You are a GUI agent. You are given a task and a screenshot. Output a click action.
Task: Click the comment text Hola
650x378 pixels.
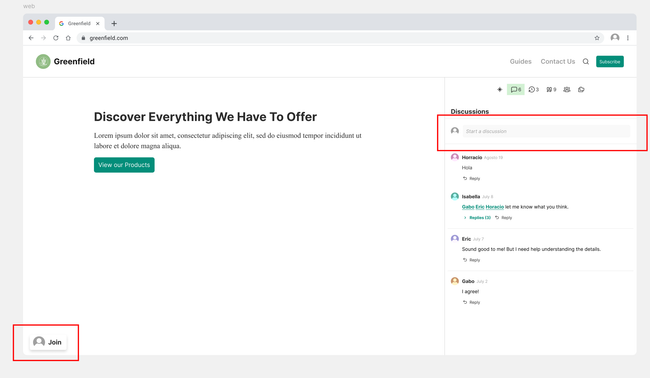[467, 168]
